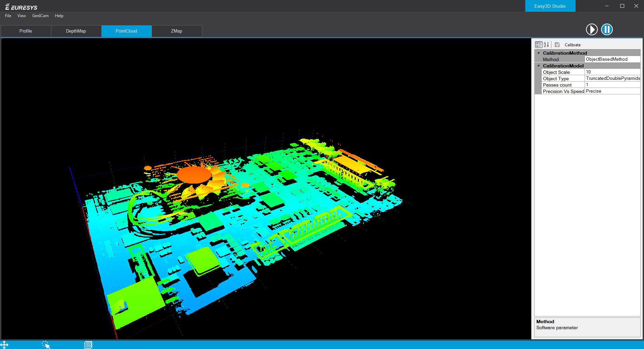
Task: Switch property grid to alphabetical sorting
Action: click(546, 44)
